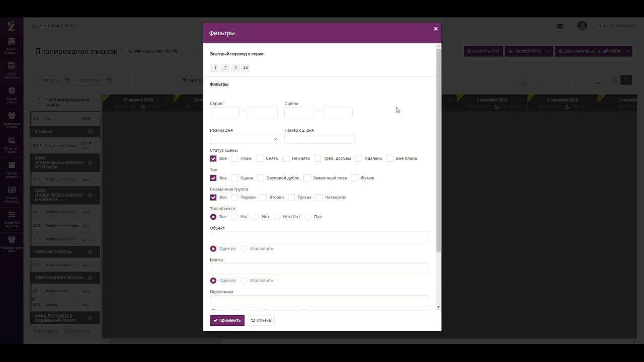This screenshot has height=362, width=644.
Task: Jump to series 1 quick link
Action: pyautogui.click(x=215, y=68)
